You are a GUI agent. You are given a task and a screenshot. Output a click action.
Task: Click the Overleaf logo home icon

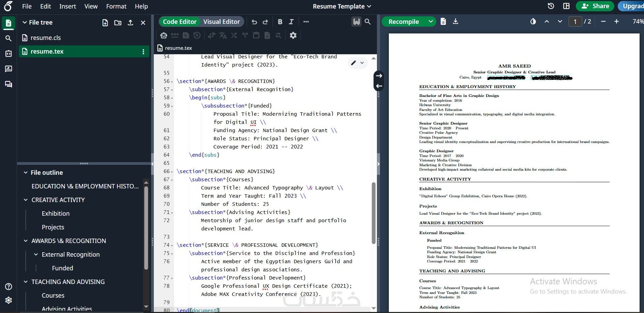(x=8, y=6)
